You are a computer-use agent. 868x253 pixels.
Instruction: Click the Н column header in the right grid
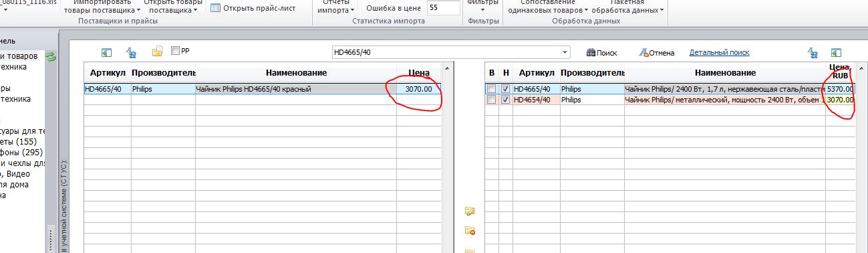[x=506, y=72]
